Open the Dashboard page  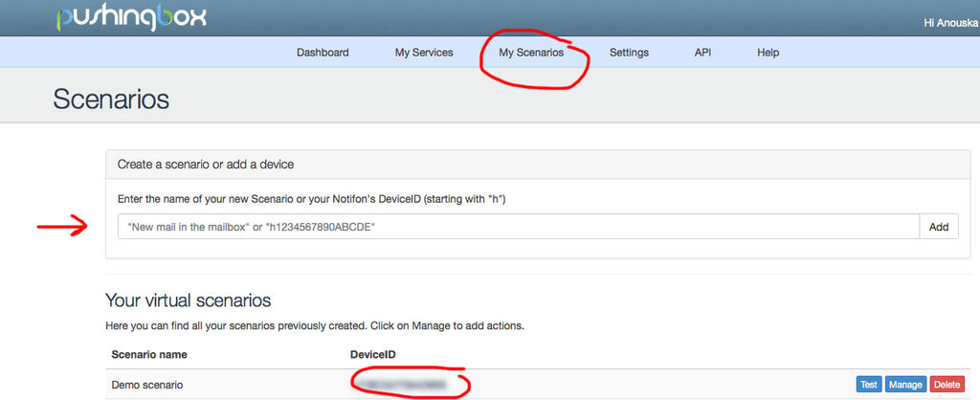click(x=323, y=53)
